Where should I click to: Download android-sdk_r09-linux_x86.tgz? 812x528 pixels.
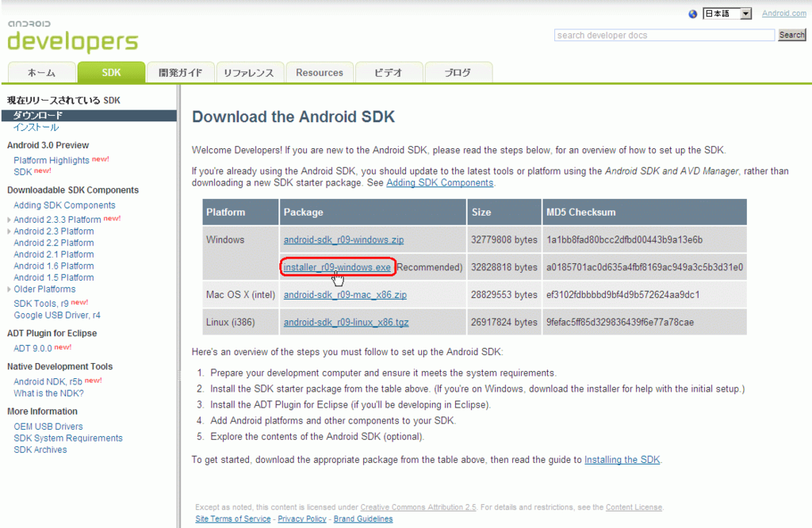[347, 322]
